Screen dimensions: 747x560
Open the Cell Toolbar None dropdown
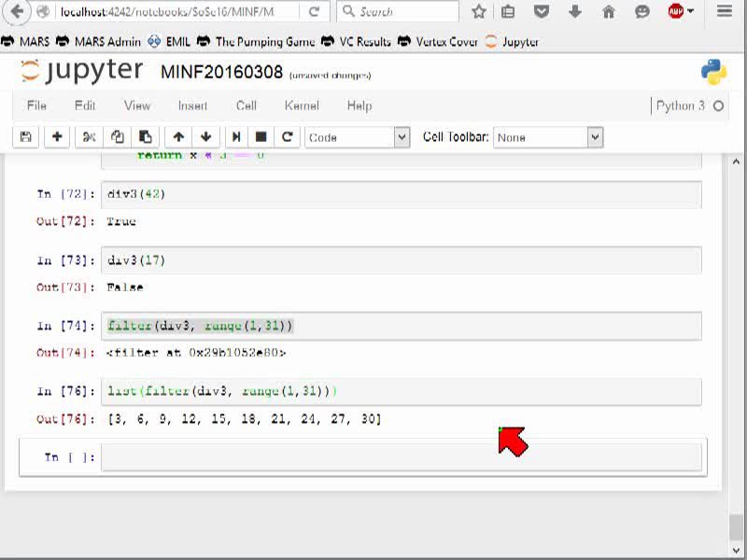coord(548,137)
